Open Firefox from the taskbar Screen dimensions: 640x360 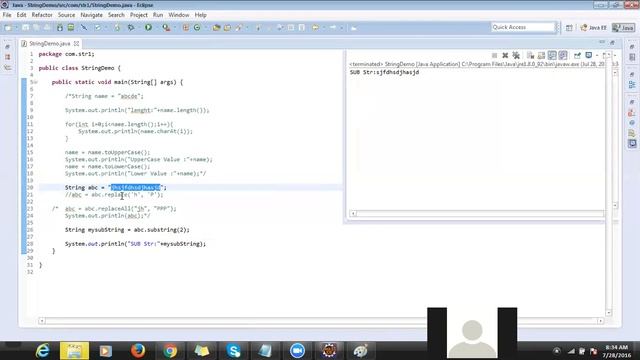pos(138,351)
